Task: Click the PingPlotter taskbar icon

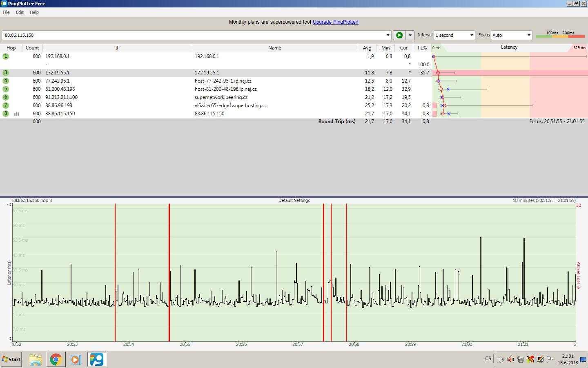Action: tap(97, 359)
